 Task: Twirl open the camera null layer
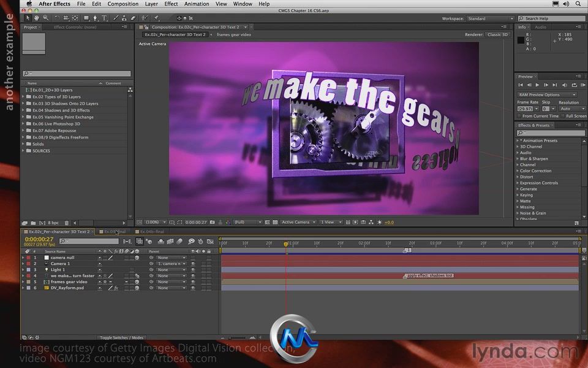click(23, 258)
